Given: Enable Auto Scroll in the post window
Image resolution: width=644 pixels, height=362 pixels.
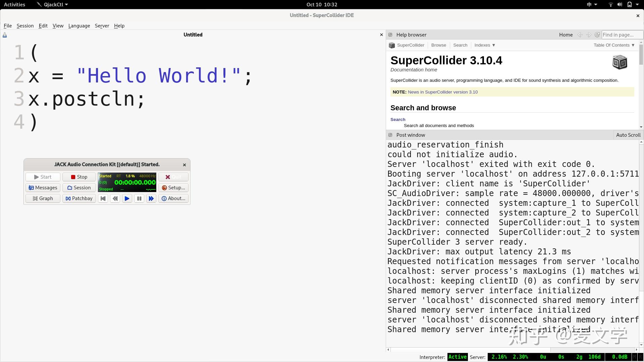Looking at the screenshot, I should (x=628, y=135).
